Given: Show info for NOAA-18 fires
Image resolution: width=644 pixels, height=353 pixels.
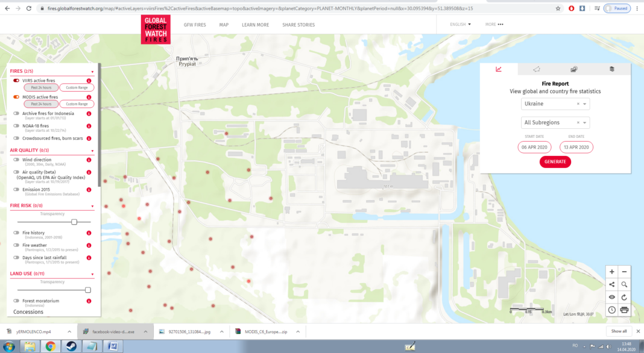Looking at the screenshot, I should [x=89, y=126].
